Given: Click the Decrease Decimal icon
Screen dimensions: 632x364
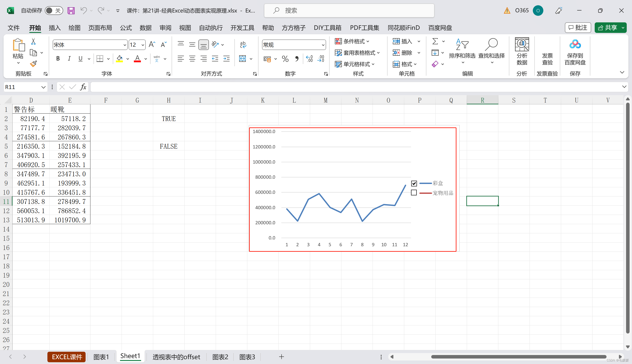Looking at the screenshot, I should (321, 59).
